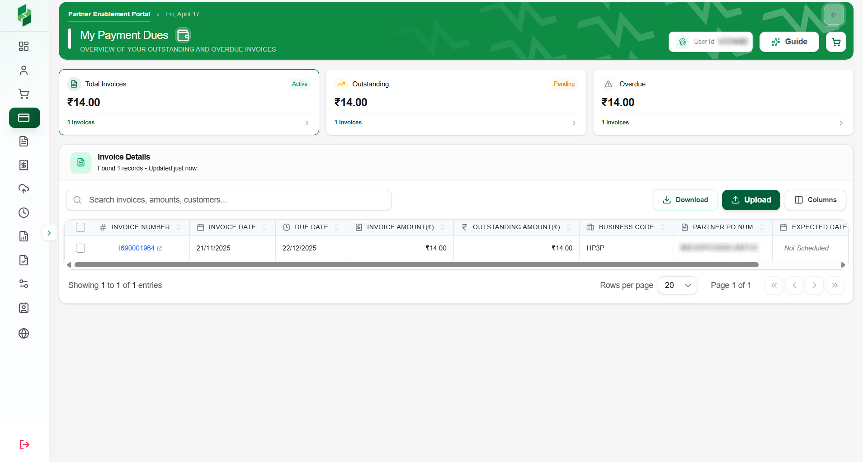The image size is (868, 462).
Task: Click the horizontal table scrollbar
Action: tap(416, 265)
